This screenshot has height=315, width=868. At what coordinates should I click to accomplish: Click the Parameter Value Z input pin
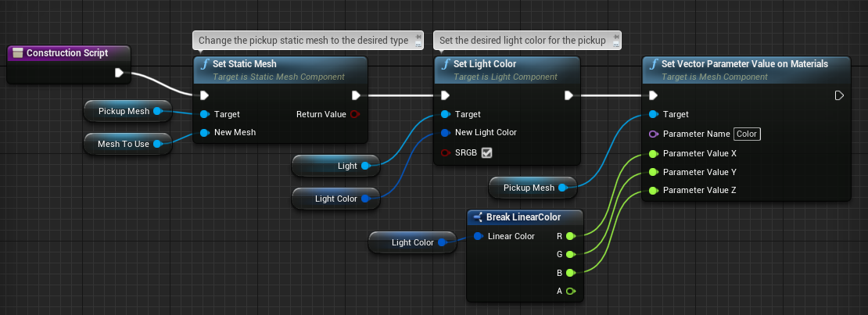653,190
